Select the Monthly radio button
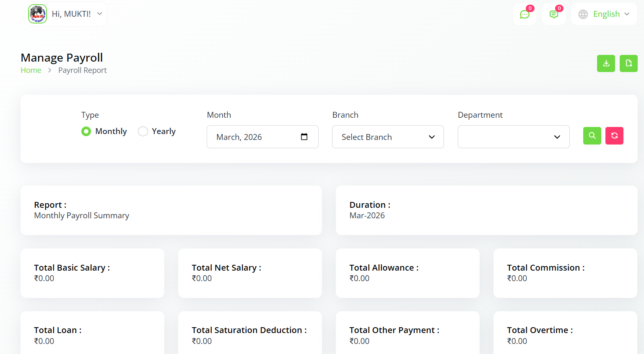The width and height of the screenshot is (644, 354). 86,132
